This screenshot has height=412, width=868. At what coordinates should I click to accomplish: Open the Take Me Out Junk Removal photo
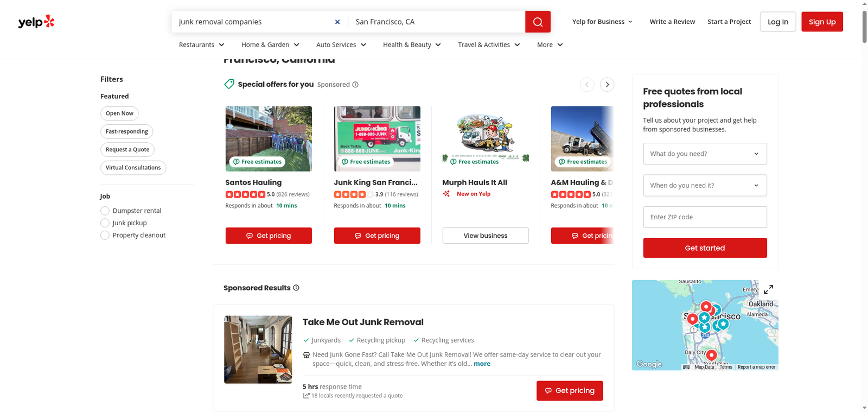point(258,350)
